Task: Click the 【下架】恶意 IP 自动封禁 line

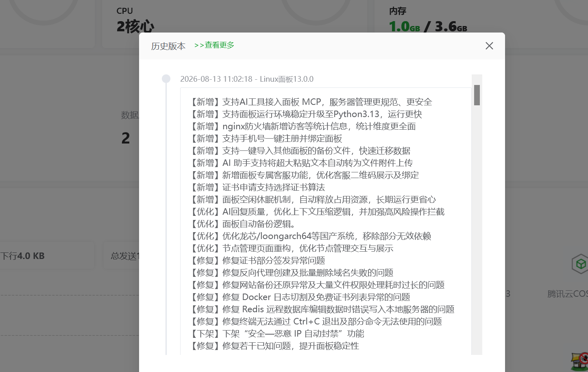Action: (277, 333)
